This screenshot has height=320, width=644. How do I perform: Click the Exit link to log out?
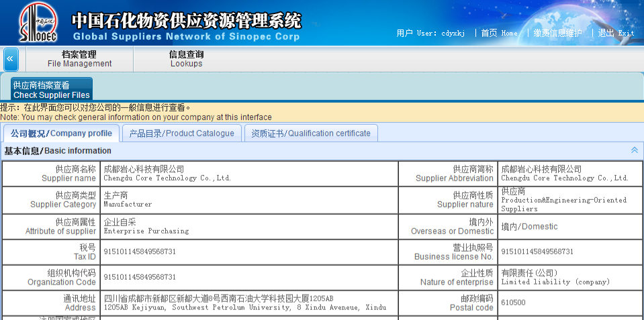pos(616,33)
